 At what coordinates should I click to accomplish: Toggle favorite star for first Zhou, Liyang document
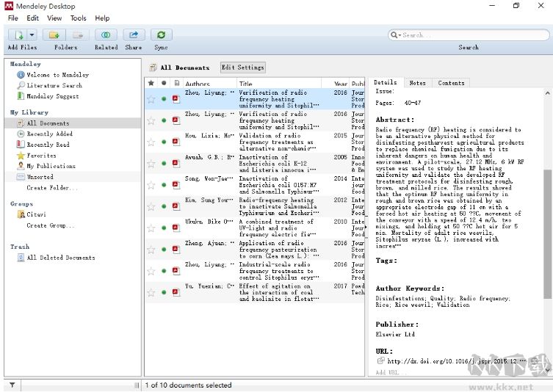[x=151, y=99]
